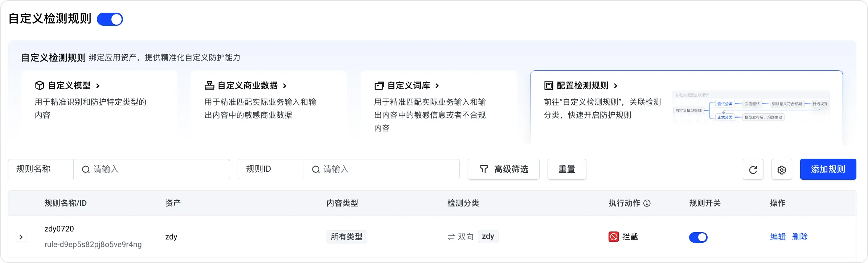Click 删除 link for zdy0720
The height and width of the screenshot is (263, 868).
click(800, 237)
